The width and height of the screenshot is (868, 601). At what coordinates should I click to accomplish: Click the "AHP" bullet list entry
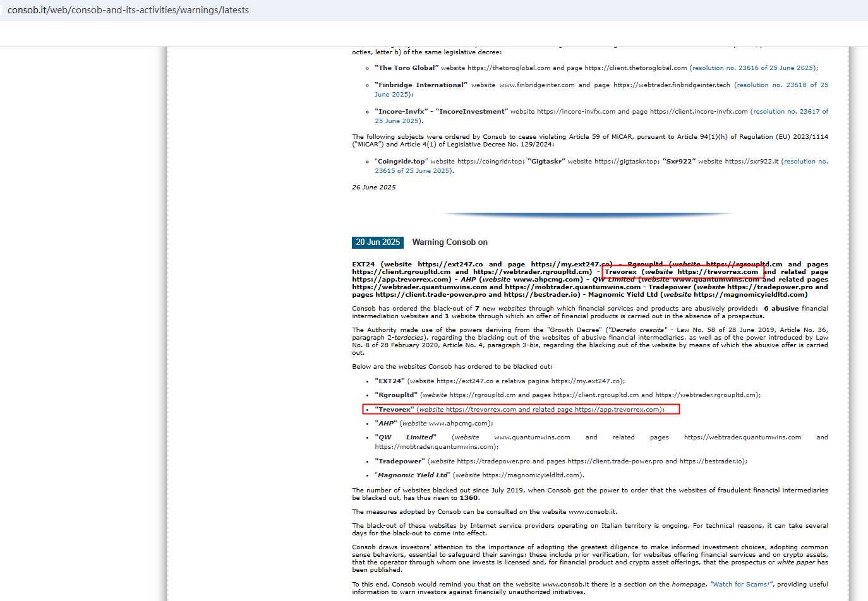(434, 424)
